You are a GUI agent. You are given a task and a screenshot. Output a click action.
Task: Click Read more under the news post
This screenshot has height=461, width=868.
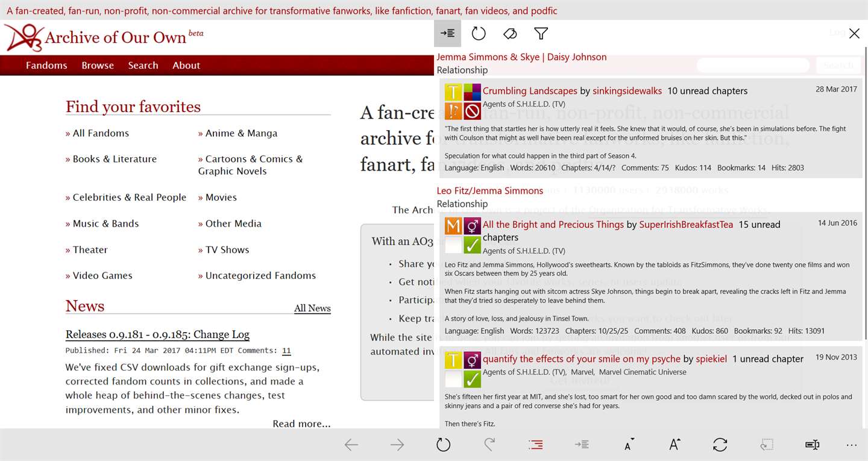[301, 424]
